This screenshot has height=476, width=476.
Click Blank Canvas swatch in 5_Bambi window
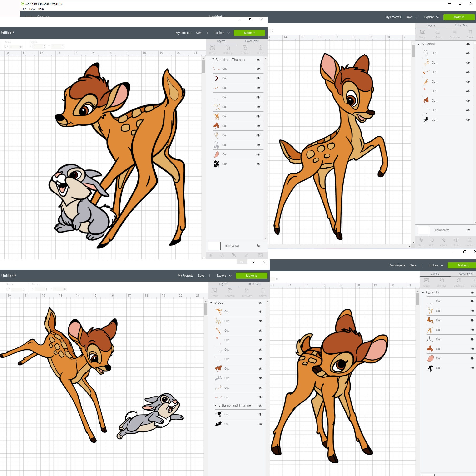pyautogui.click(x=424, y=230)
